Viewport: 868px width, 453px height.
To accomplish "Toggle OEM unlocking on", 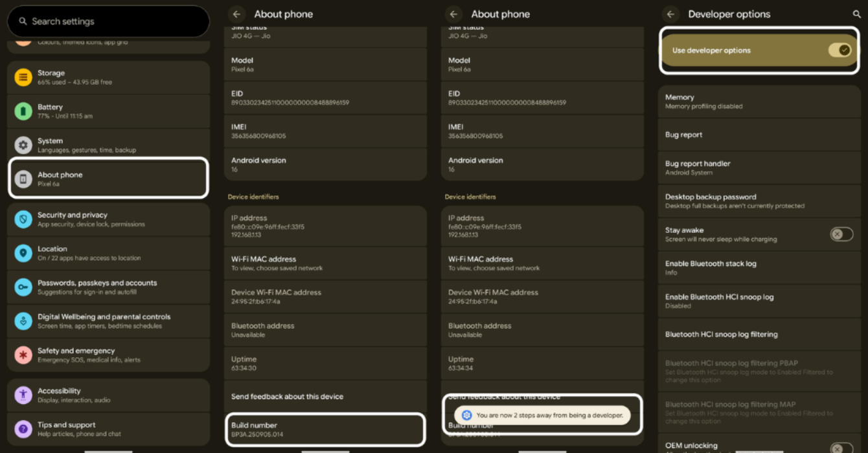I will pyautogui.click(x=841, y=447).
